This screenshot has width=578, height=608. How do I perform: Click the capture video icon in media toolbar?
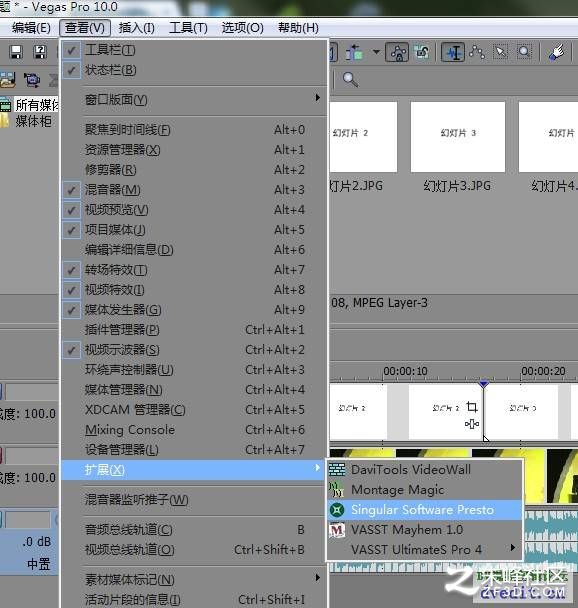coord(32,80)
